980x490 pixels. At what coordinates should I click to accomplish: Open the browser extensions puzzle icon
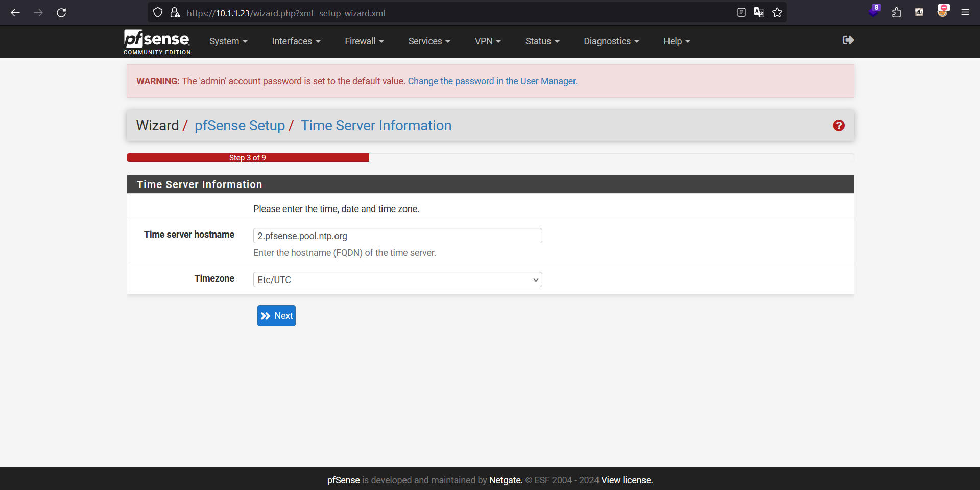coord(896,13)
